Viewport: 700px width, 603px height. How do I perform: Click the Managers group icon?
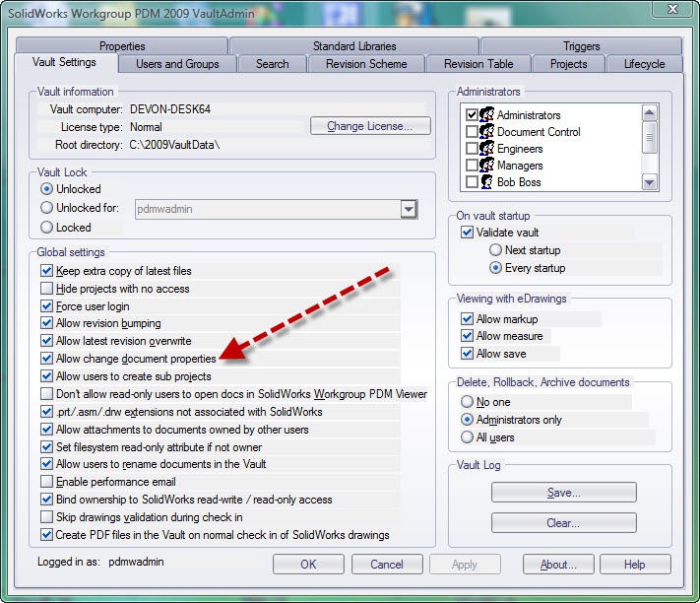pyautogui.click(x=486, y=165)
